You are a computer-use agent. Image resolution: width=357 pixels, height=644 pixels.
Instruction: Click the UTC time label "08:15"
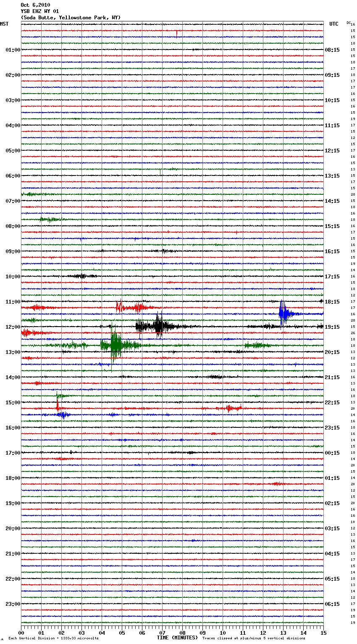(x=332, y=50)
